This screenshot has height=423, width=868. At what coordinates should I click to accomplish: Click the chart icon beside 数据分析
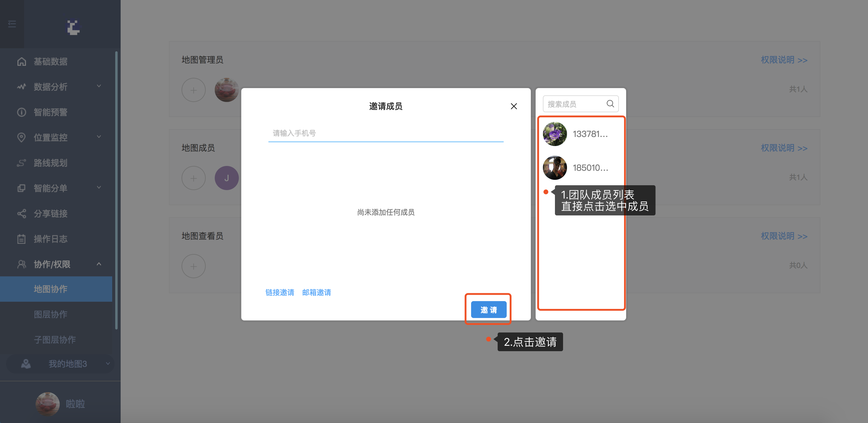[x=22, y=87]
